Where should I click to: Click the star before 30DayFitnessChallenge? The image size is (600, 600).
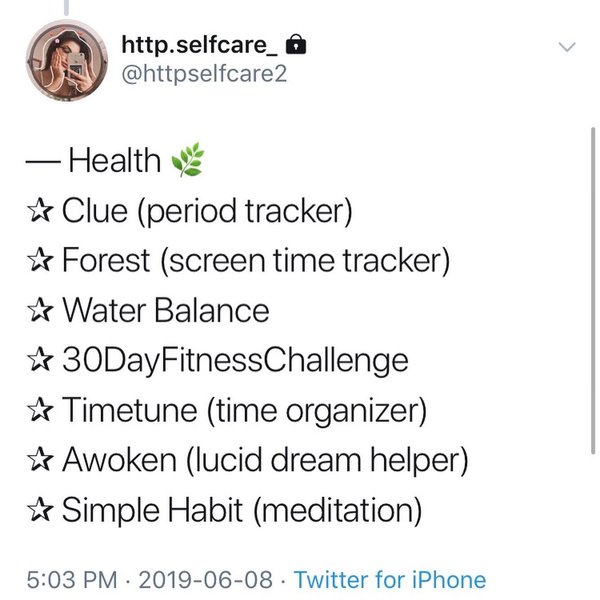pyautogui.click(x=38, y=361)
